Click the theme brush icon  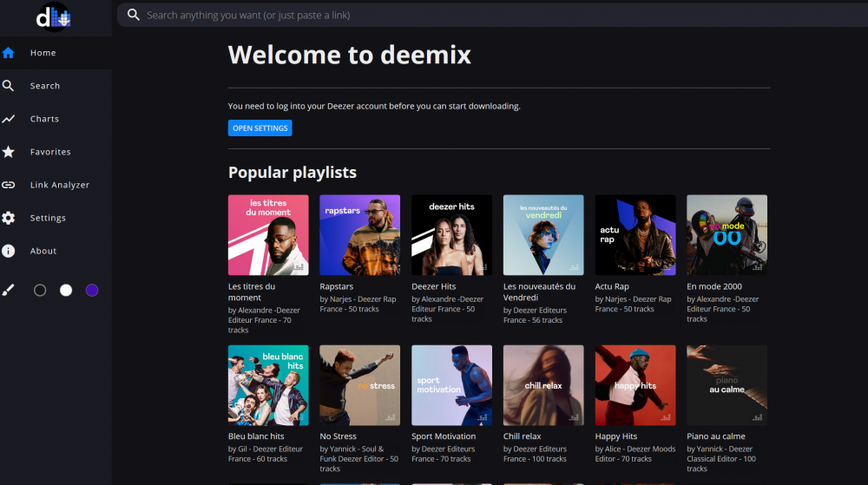pos(9,290)
